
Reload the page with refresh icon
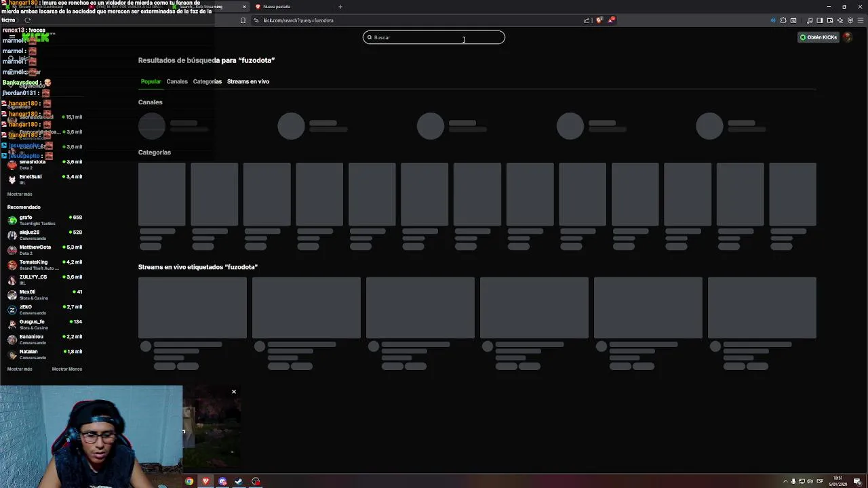[27, 20]
